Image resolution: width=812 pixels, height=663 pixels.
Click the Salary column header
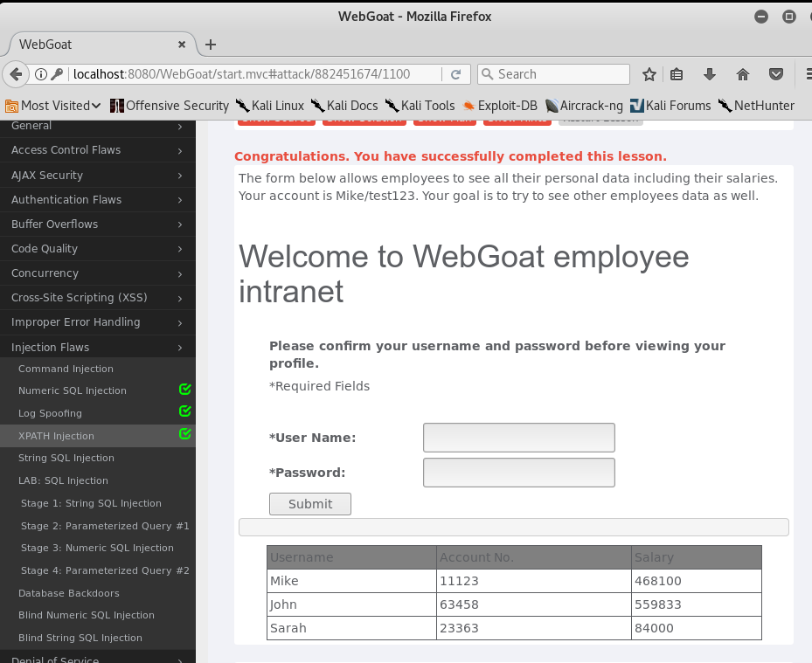[697, 557]
